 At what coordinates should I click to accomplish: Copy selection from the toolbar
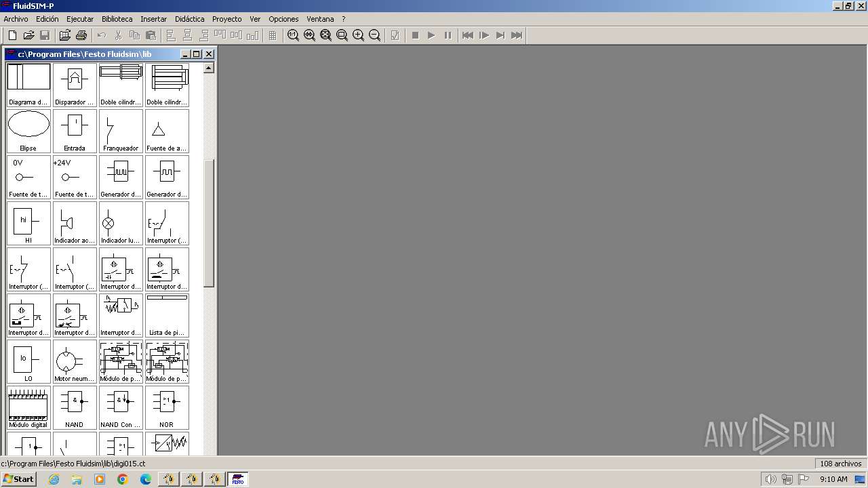click(134, 35)
